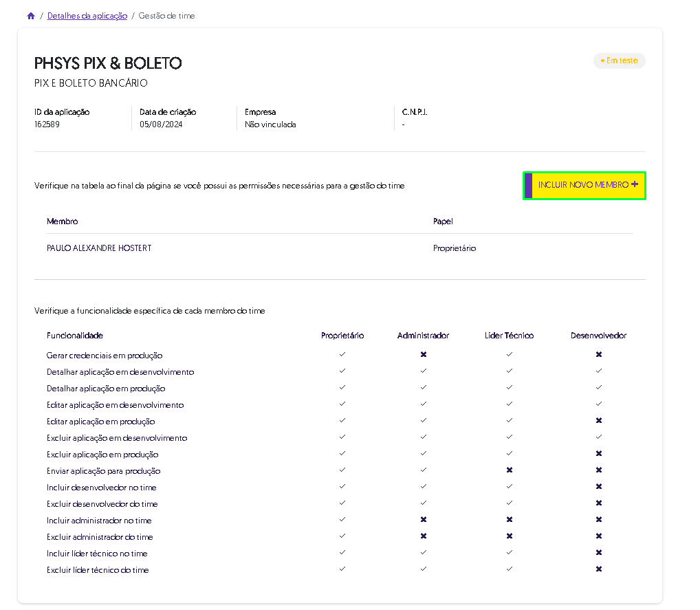Click Desenvolvedor X icon for Excluir aplicação em produção
The height and width of the screenshot is (610, 700).
coord(599,454)
